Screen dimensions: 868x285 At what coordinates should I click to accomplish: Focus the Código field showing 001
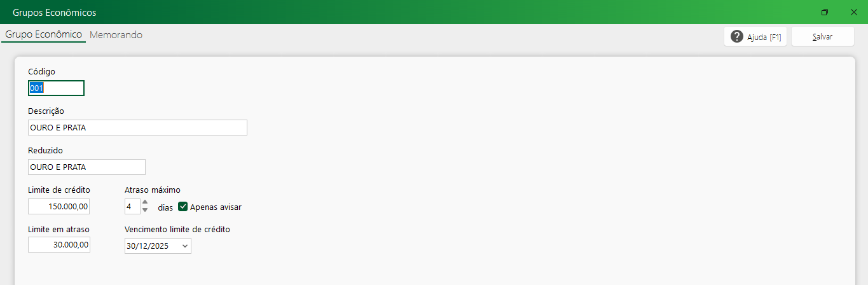point(56,88)
